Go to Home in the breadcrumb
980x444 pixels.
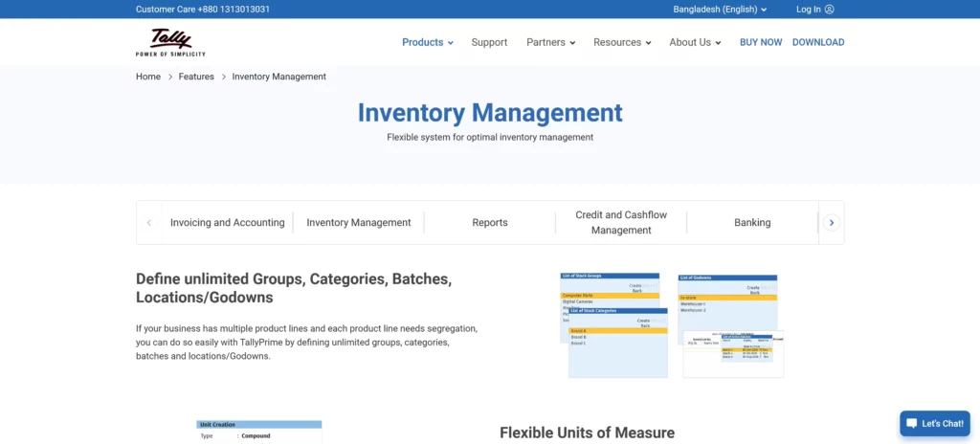coord(148,77)
